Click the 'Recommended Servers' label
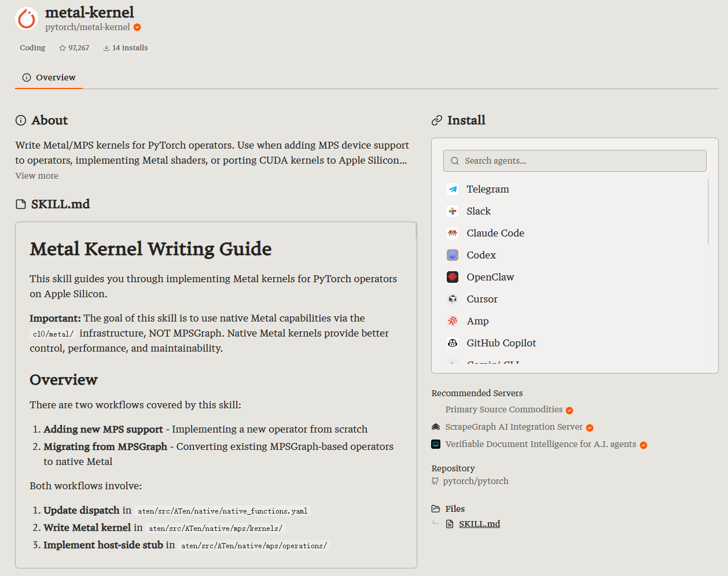 point(477,393)
